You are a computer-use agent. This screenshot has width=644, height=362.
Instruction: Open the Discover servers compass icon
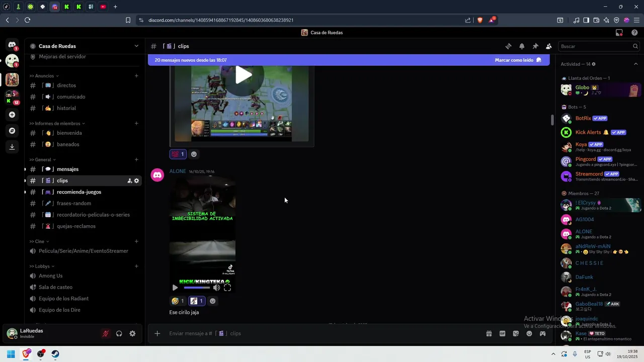pyautogui.click(x=12, y=131)
